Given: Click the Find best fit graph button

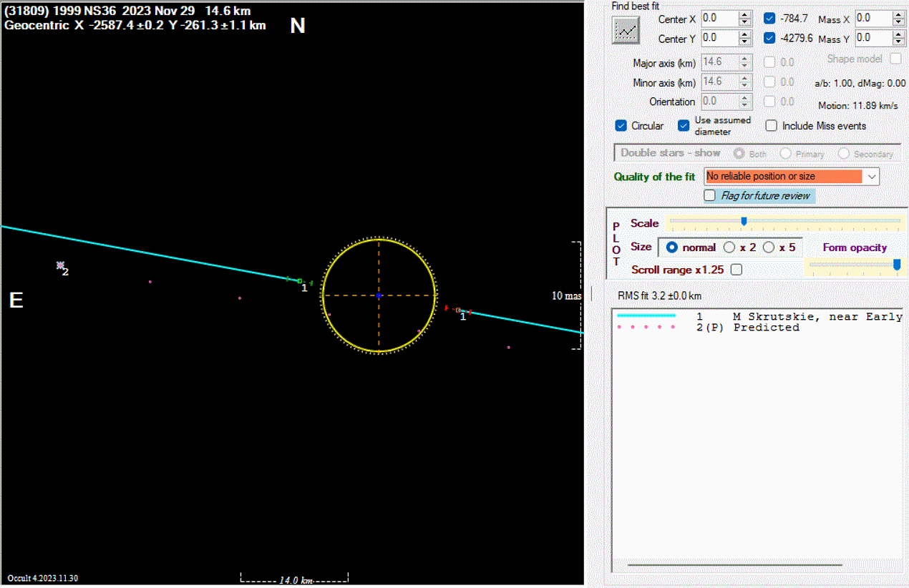Looking at the screenshot, I should (x=626, y=30).
